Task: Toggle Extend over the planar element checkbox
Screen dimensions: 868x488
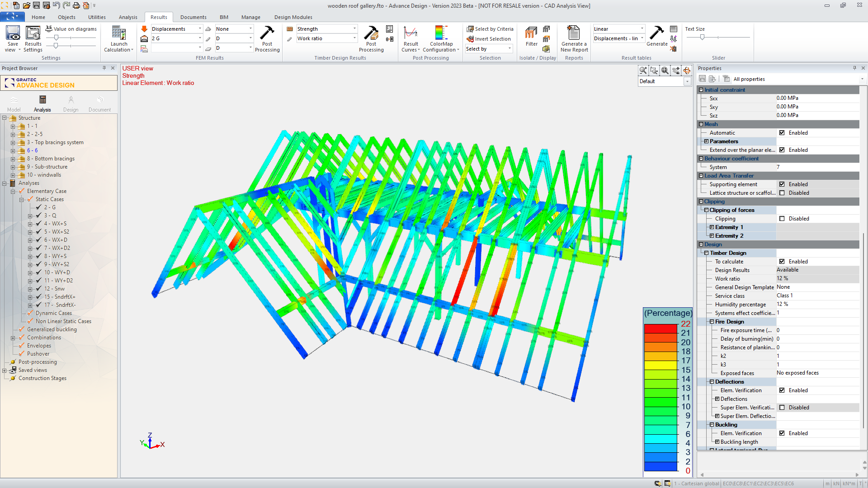Action: click(x=782, y=150)
